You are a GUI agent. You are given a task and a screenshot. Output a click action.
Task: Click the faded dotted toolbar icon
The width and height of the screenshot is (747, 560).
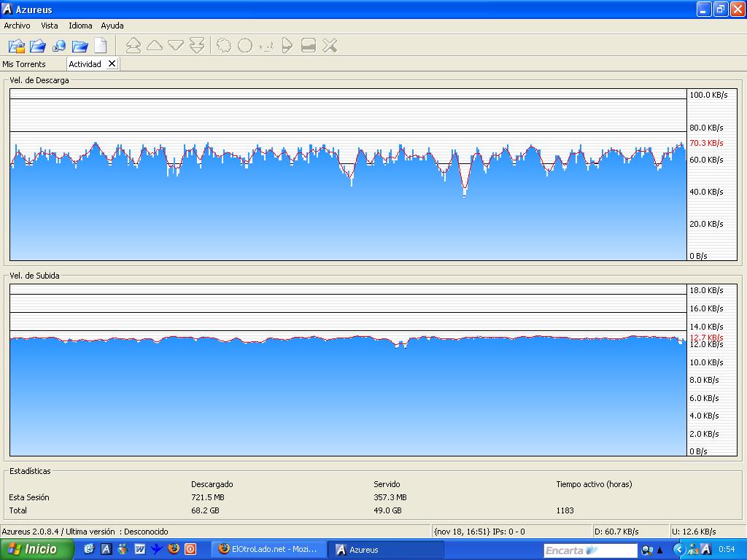click(266, 46)
